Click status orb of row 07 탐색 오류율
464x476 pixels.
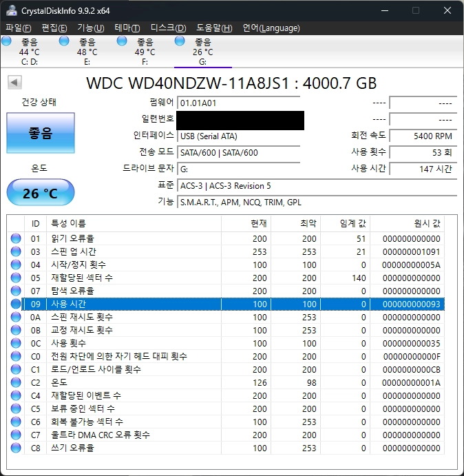16,291
